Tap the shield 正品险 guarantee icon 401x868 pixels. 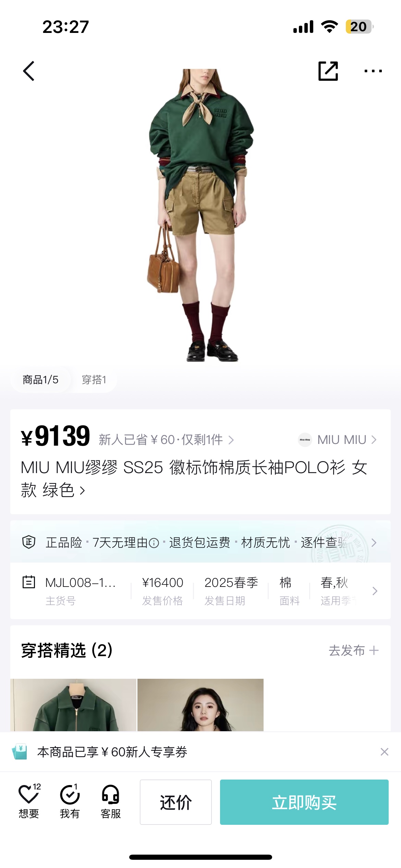(29, 542)
